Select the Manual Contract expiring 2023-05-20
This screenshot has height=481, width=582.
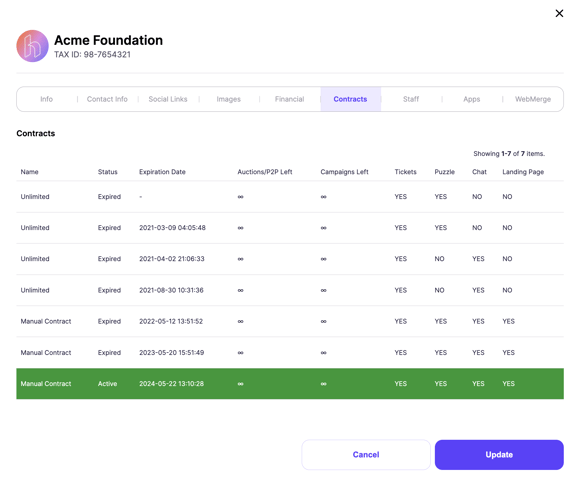[290, 353]
